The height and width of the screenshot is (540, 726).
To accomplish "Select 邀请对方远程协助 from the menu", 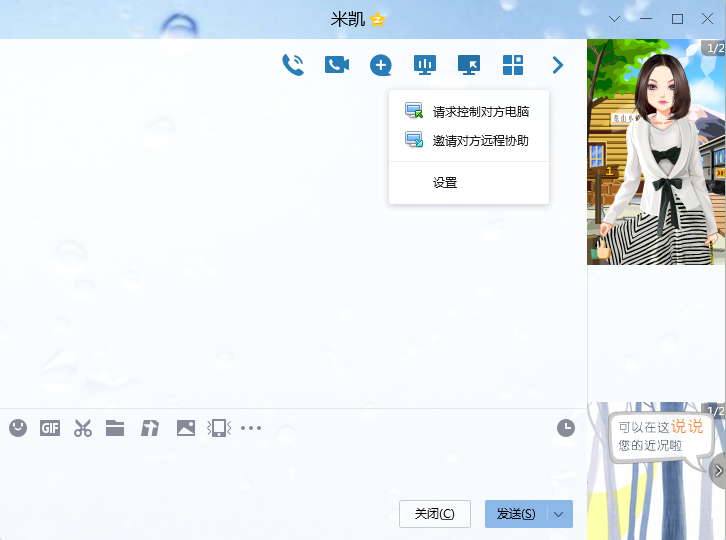I will point(469,140).
